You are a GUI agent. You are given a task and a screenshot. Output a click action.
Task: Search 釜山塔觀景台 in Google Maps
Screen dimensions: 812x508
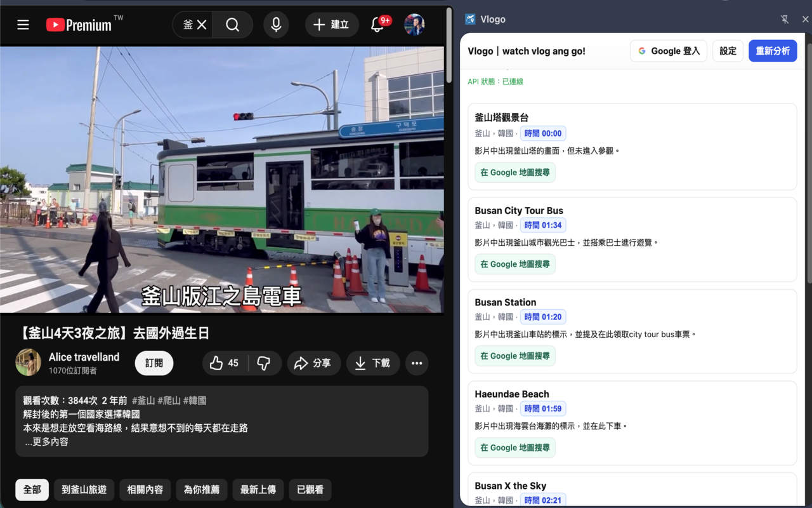pos(514,172)
